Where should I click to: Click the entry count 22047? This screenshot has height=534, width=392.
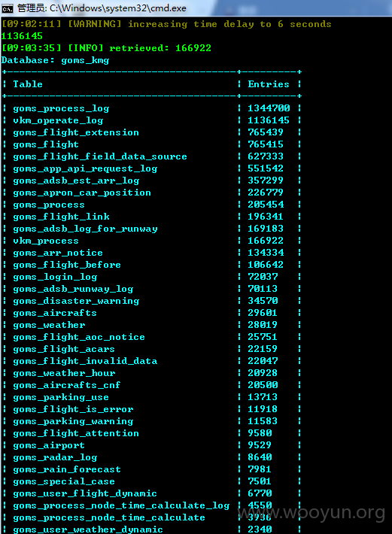(263, 361)
